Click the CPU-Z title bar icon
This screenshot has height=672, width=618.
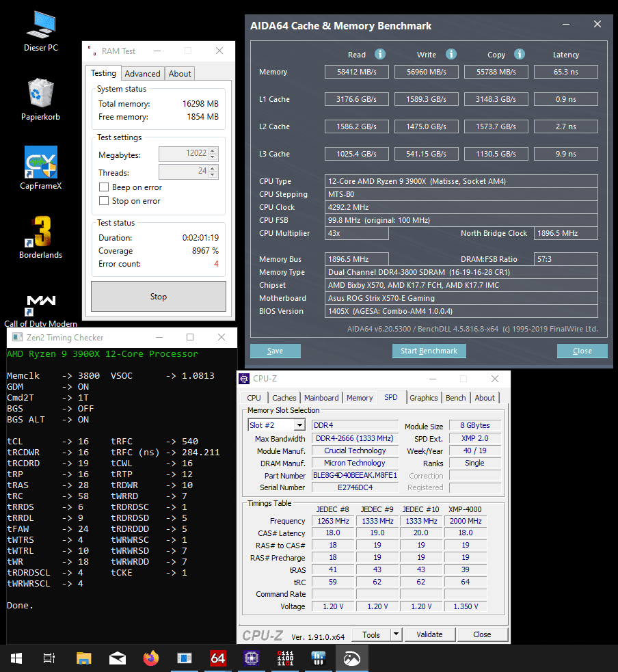point(244,379)
